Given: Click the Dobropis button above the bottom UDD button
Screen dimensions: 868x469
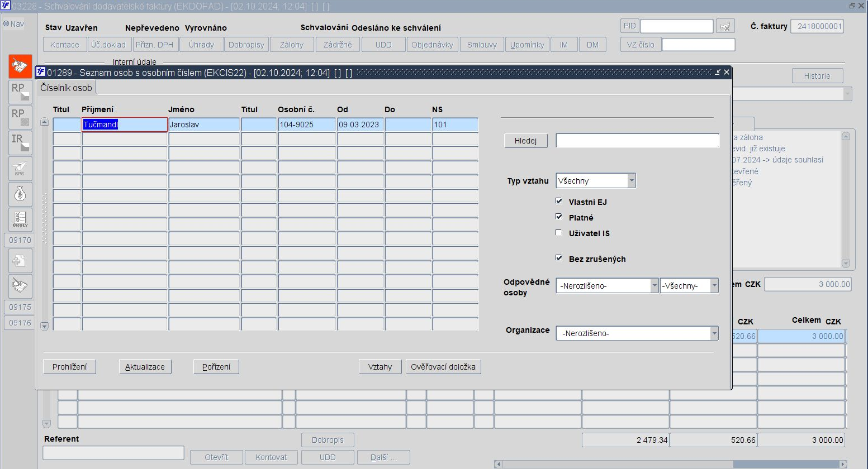Looking at the screenshot, I should coord(328,440).
